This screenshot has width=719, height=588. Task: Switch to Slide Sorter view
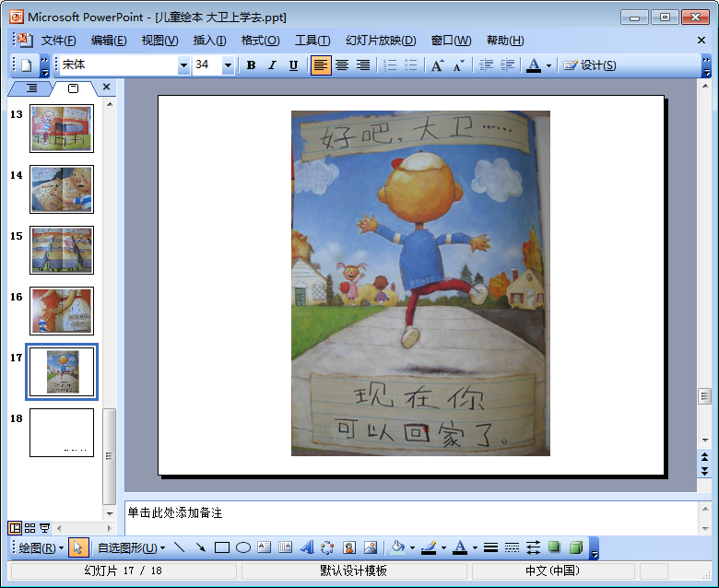[29, 528]
